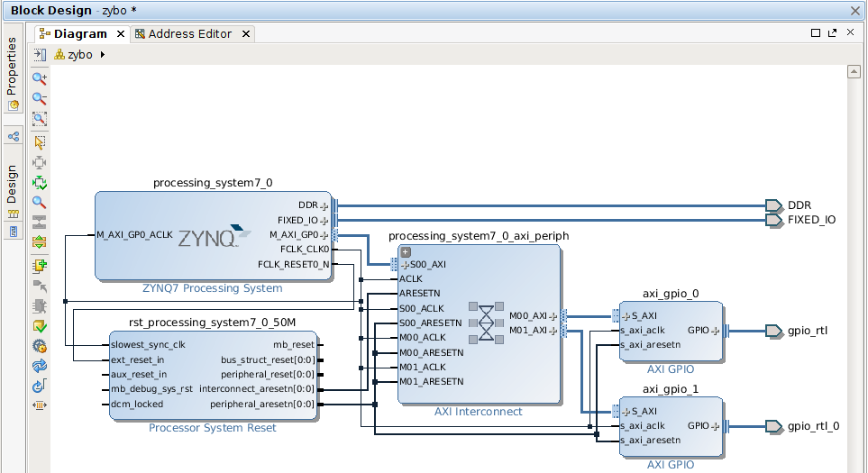Close the Address Editor tab
This screenshot has height=473, width=868.
(x=246, y=34)
